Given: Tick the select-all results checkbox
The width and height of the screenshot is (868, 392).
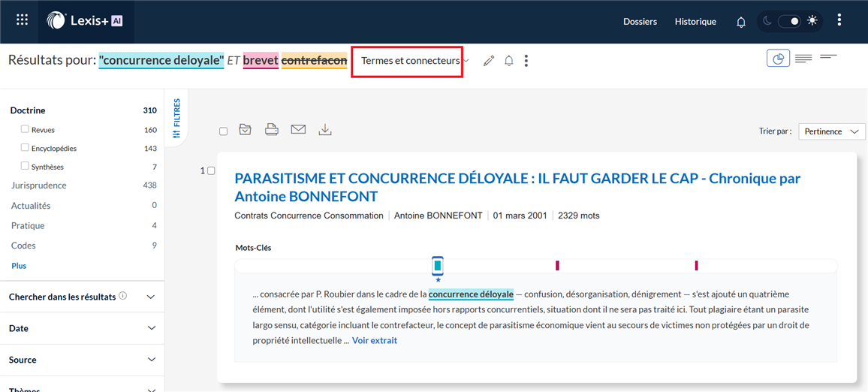Looking at the screenshot, I should click(223, 131).
